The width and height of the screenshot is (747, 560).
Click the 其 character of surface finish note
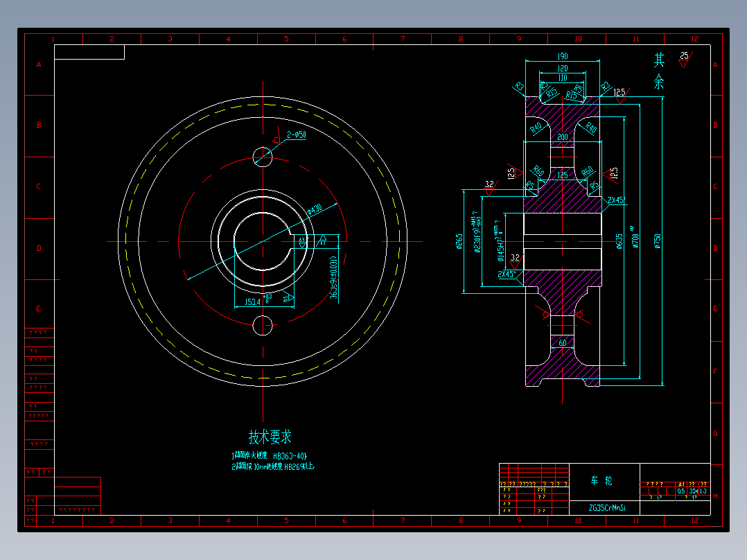659,60
